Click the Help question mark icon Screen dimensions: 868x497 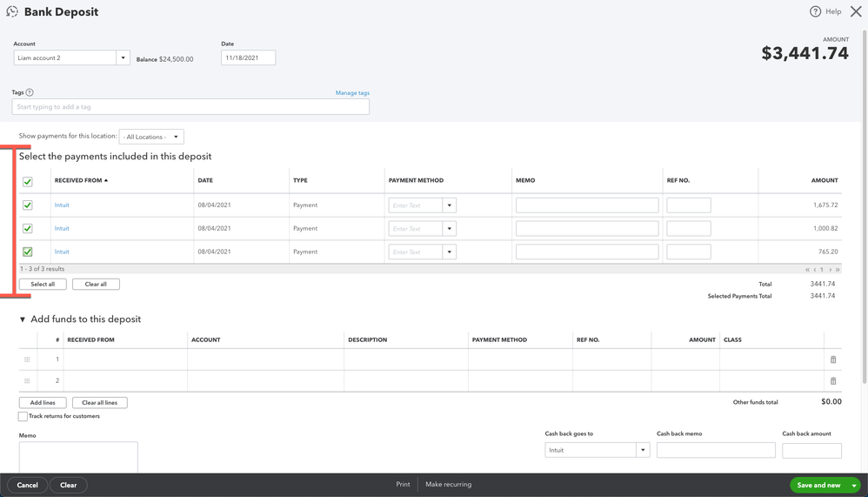pos(815,11)
